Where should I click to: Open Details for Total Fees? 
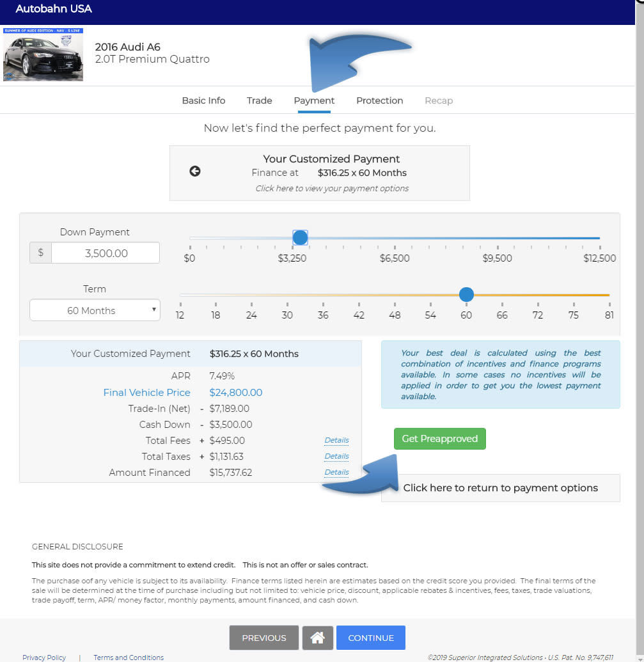pyautogui.click(x=336, y=440)
